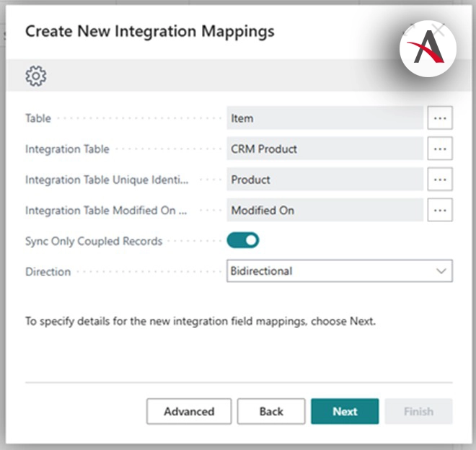The height and width of the screenshot is (450, 476).
Task: Click the gear settings icon
Action: tap(35, 75)
